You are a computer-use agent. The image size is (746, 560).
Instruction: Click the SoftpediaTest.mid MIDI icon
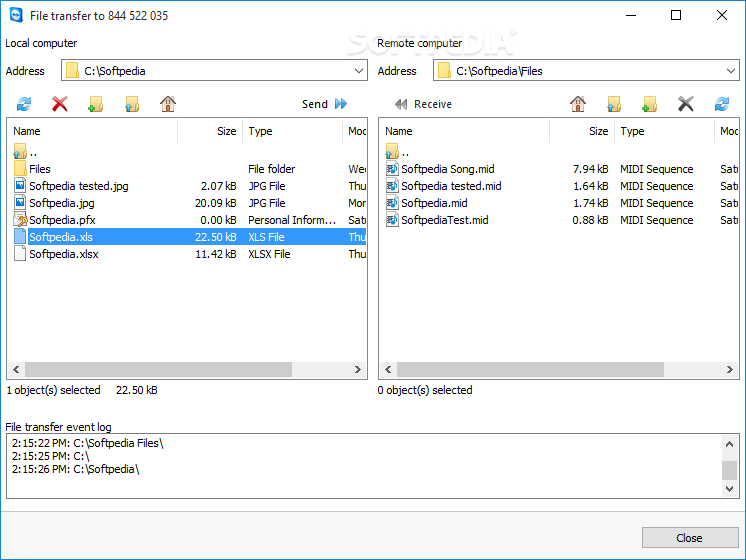pos(392,220)
